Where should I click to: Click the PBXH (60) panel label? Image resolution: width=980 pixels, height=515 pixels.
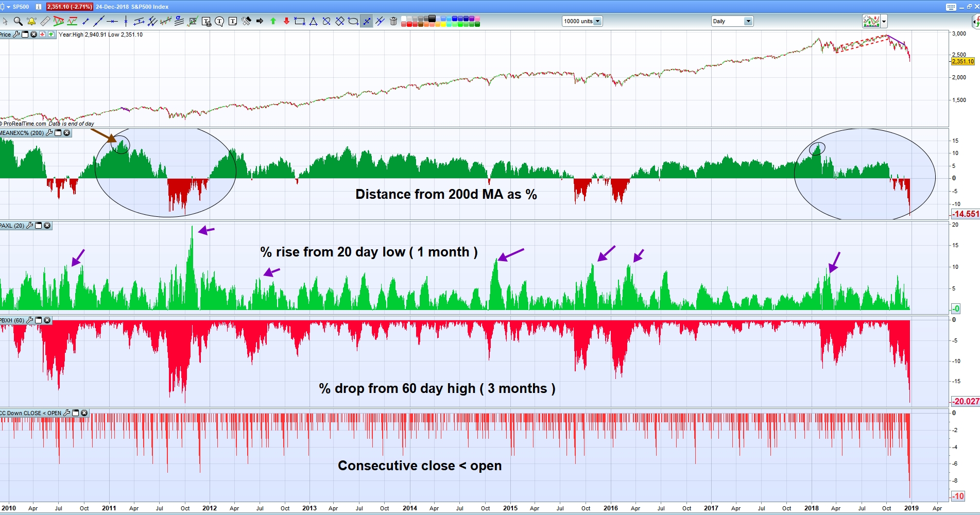click(12, 320)
